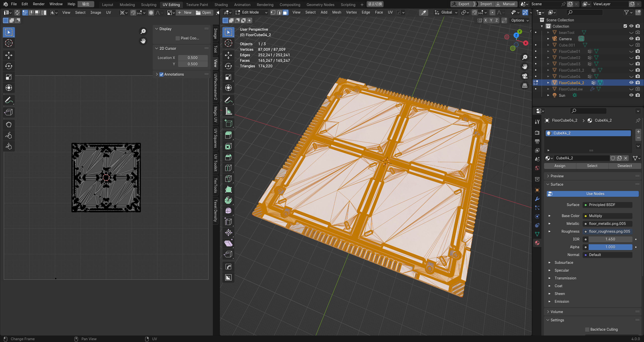Image resolution: width=644 pixels, height=342 pixels.
Task: Select the Rip Region tool in UV editor
Action: click(x=9, y=112)
